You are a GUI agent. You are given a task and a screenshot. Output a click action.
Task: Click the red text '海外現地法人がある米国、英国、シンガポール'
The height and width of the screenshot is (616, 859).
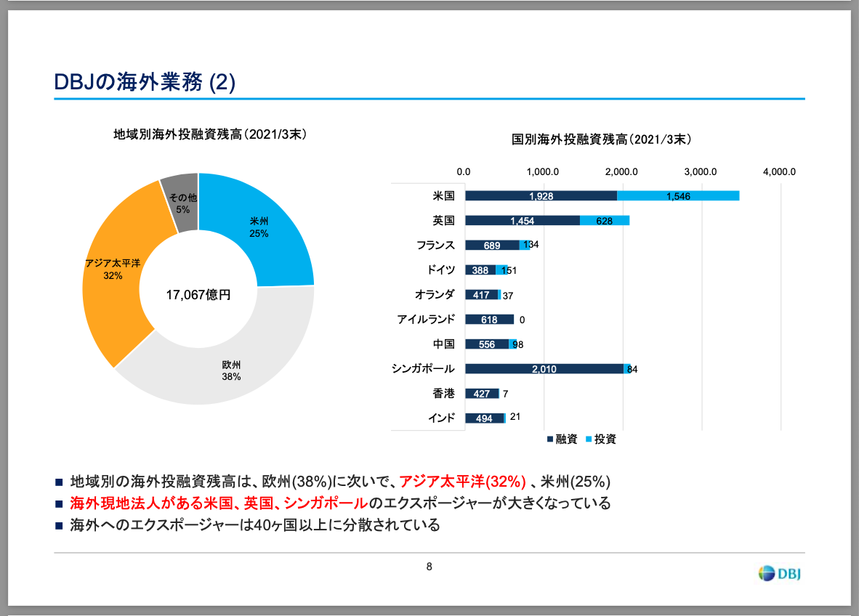tap(219, 503)
